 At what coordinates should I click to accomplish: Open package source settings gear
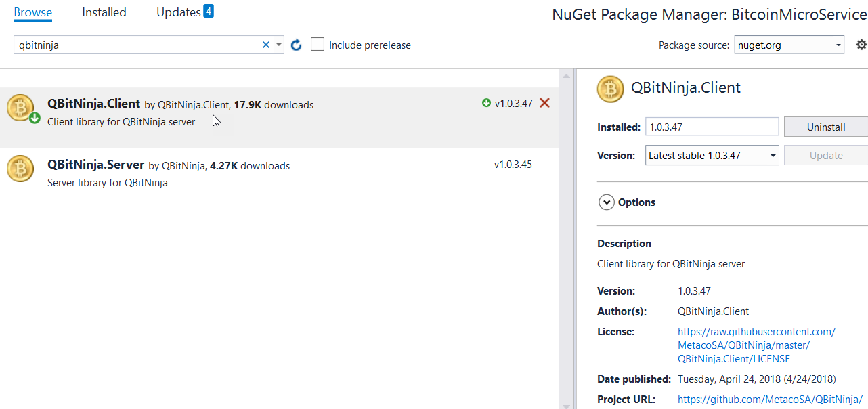[861, 45]
